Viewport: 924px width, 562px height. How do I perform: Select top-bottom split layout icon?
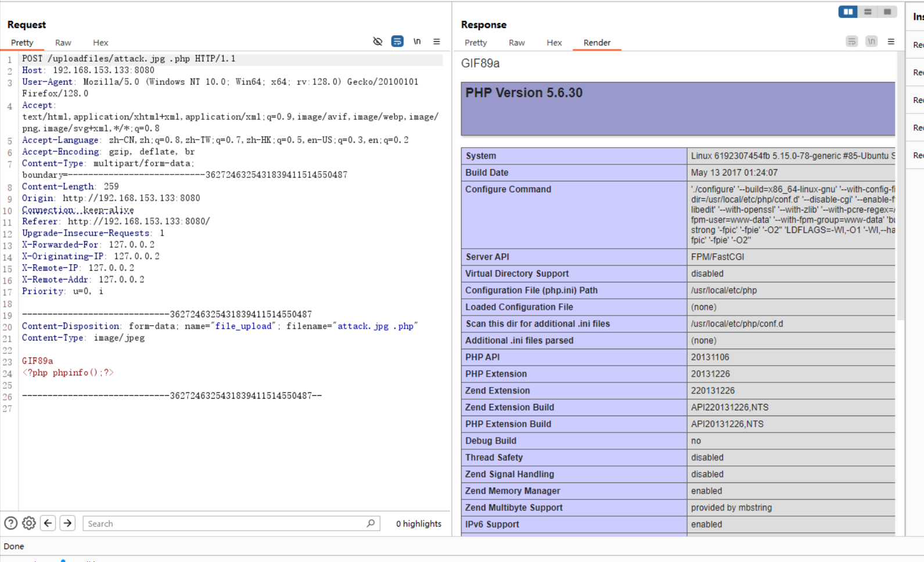868,12
